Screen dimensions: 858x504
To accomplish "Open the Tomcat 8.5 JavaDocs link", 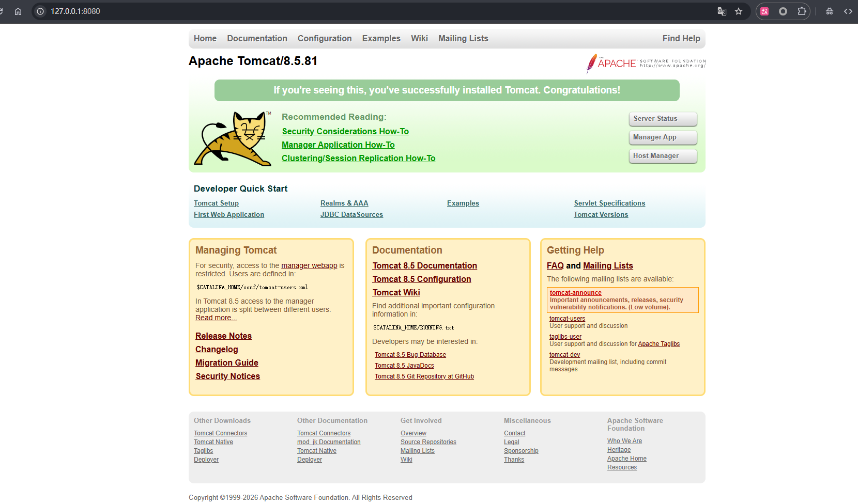I will click(x=404, y=366).
